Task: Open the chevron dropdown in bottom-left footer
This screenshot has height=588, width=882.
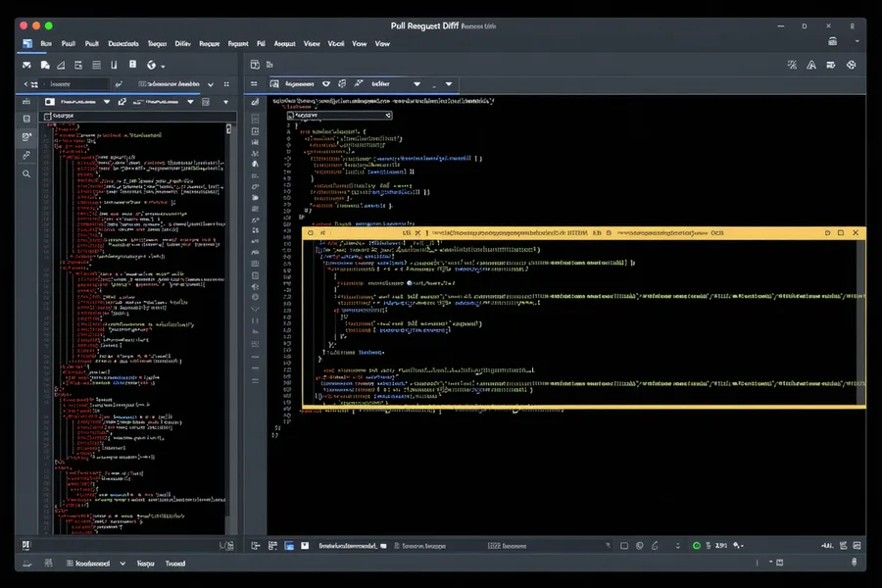Action: coord(122,563)
